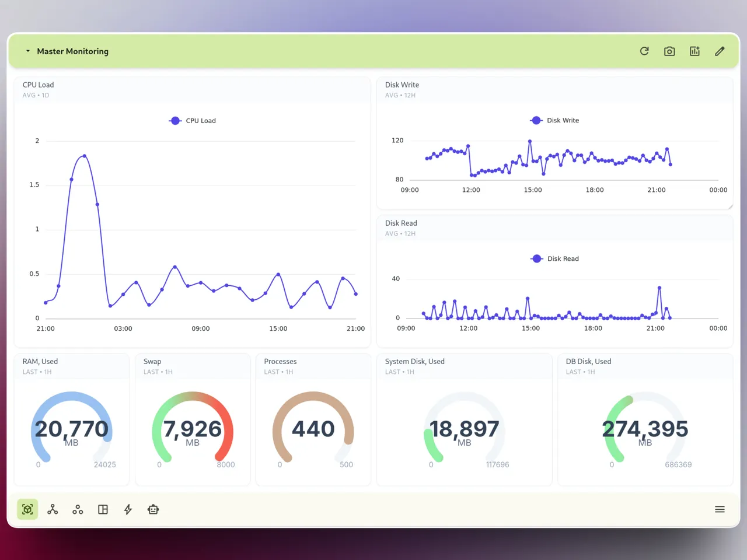The width and height of the screenshot is (747, 560).
Task: Toggle the Disk Write legend entry
Action: coord(554,121)
